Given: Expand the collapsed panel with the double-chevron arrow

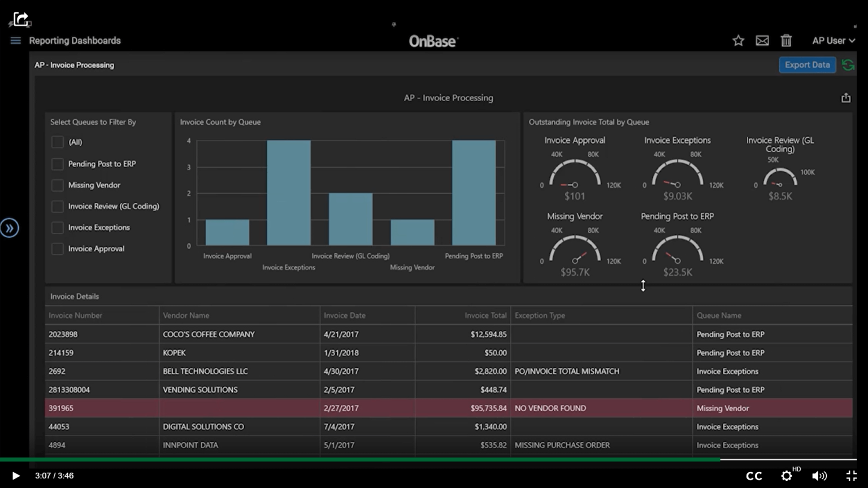Looking at the screenshot, I should click(10, 228).
